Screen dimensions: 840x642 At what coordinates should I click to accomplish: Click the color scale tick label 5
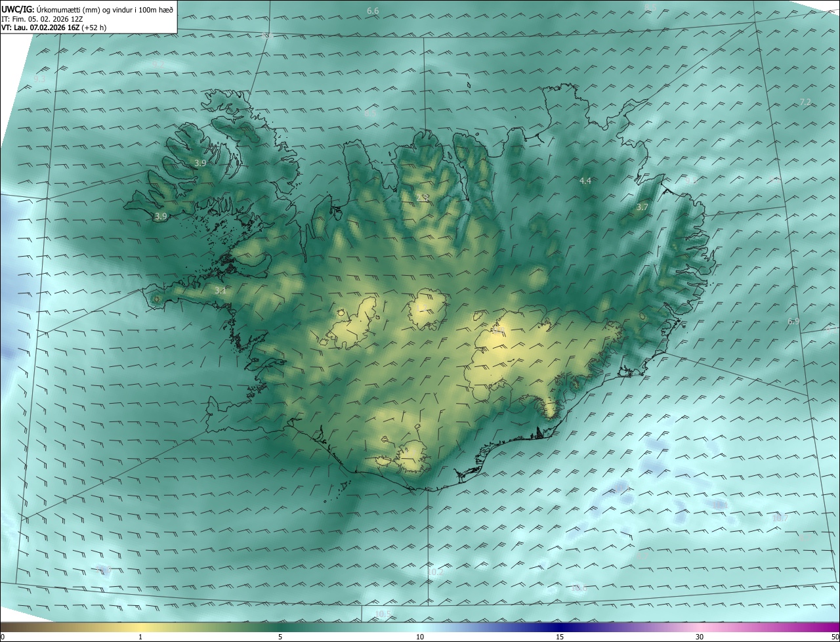(280, 637)
